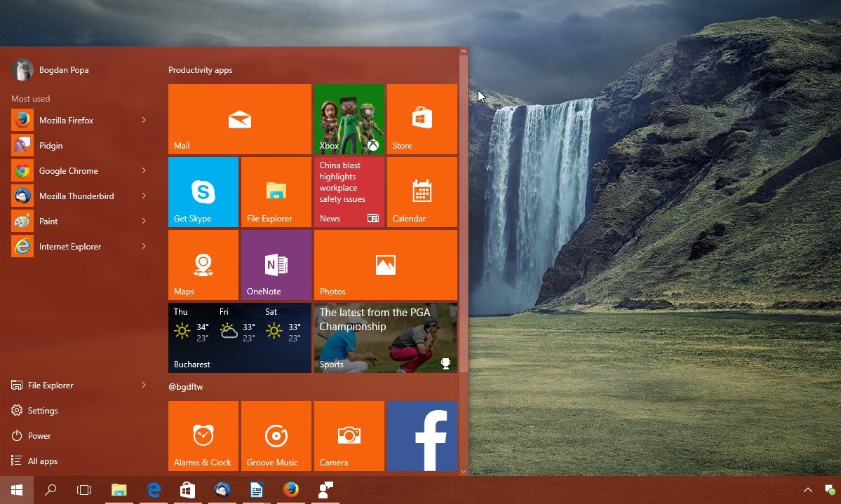
Task: Show hidden system tray icons
Action: tap(808, 490)
